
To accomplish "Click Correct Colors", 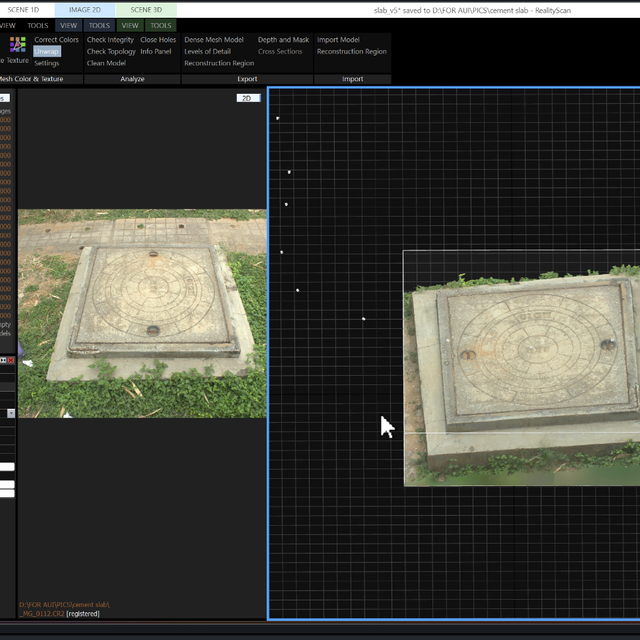I will 56,40.
